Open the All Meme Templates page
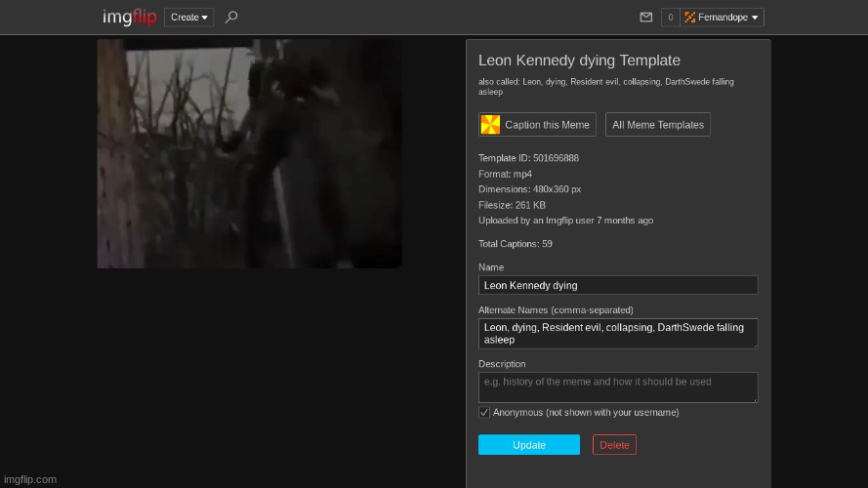The width and height of the screenshot is (868, 488). 658,125
